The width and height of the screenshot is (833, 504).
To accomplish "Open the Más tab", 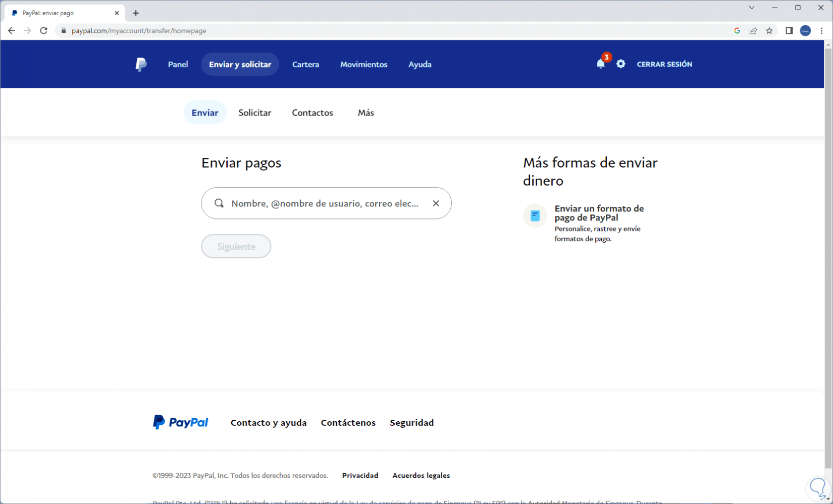I will [x=366, y=113].
